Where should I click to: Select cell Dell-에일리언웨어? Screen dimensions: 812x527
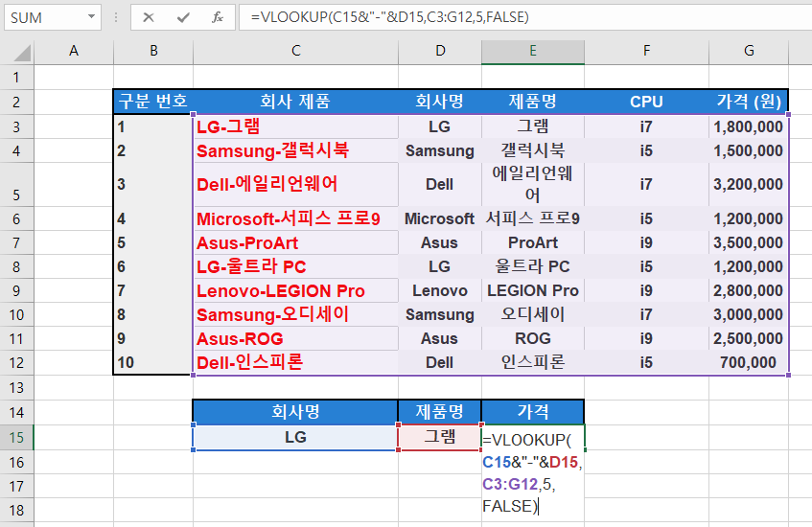pos(295,184)
